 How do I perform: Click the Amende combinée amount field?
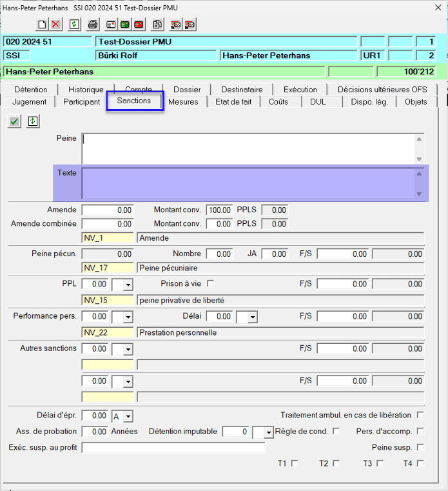(108, 224)
